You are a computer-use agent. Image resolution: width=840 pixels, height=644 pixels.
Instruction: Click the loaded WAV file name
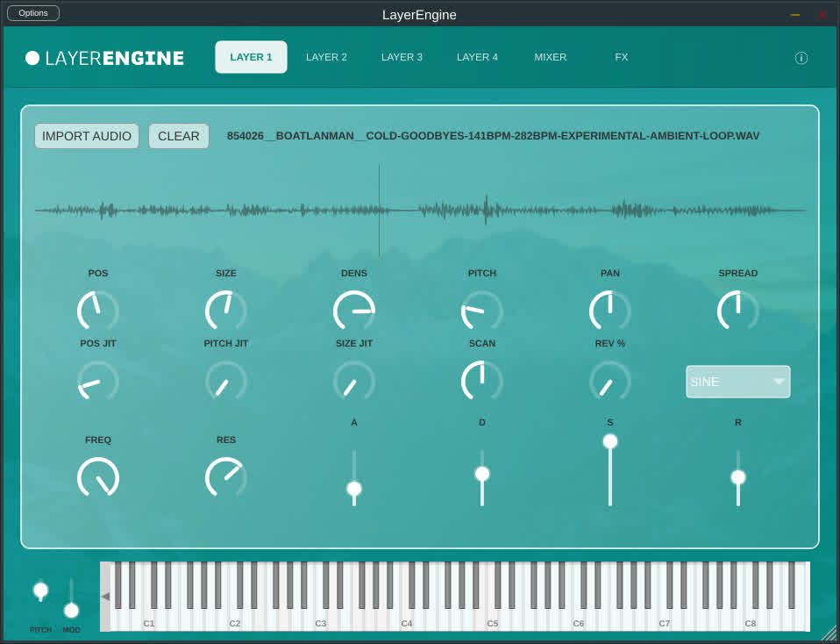click(x=493, y=136)
